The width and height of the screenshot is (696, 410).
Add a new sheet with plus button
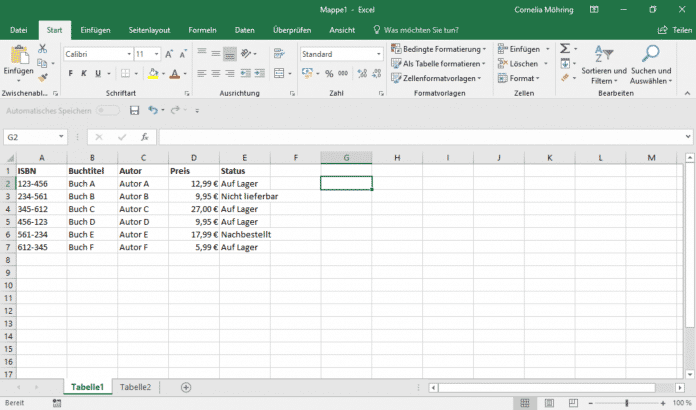coord(186,387)
